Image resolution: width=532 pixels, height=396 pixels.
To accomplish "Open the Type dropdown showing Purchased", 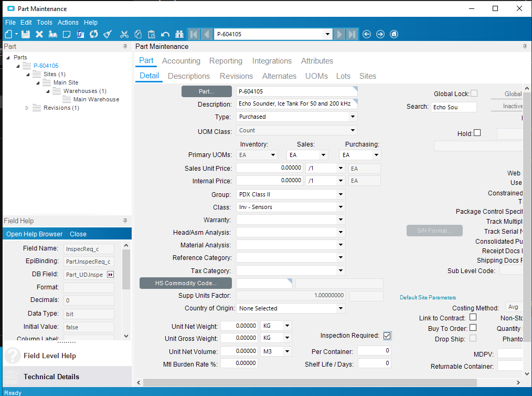I will [353, 117].
